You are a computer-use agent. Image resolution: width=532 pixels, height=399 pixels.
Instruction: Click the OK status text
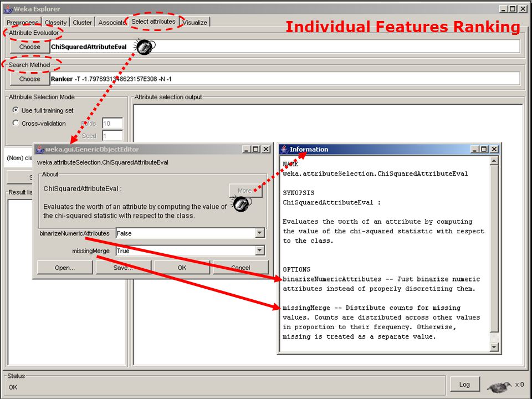click(x=13, y=387)
